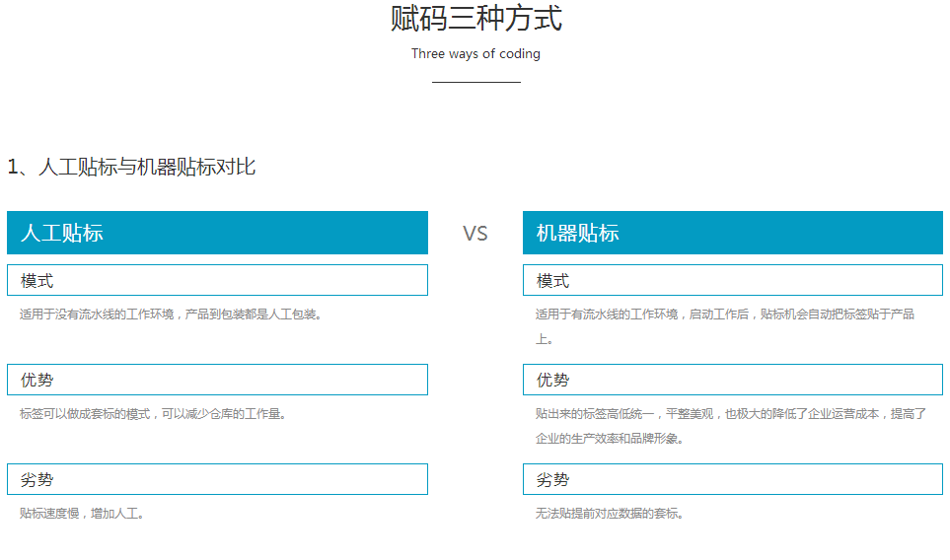Click the text 企业的生产效率和品牌形象

point(607,439)
